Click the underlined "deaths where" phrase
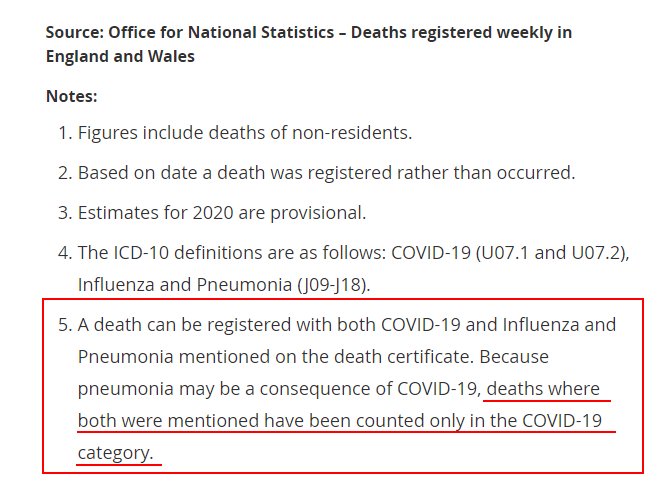The width and height of the screenshot is (667, 481). point(548,388)
